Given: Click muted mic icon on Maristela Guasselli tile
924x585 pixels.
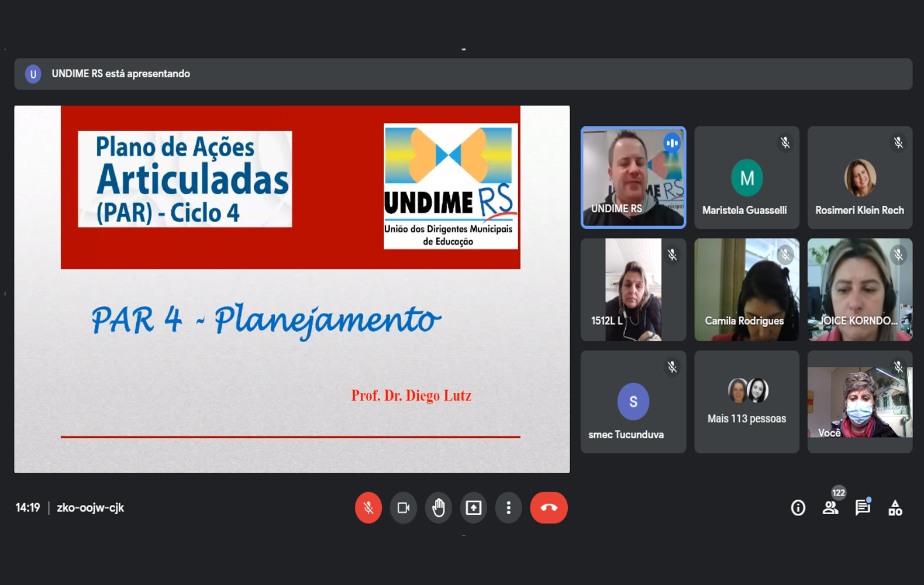Looking at the screenshot, I should click(785, 143).
